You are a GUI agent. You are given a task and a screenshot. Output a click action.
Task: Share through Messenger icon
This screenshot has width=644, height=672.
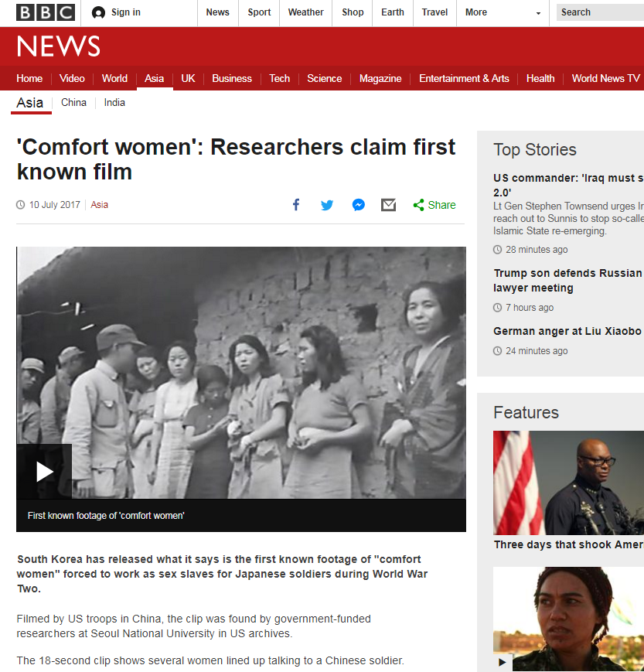click(x=358, y=205)
